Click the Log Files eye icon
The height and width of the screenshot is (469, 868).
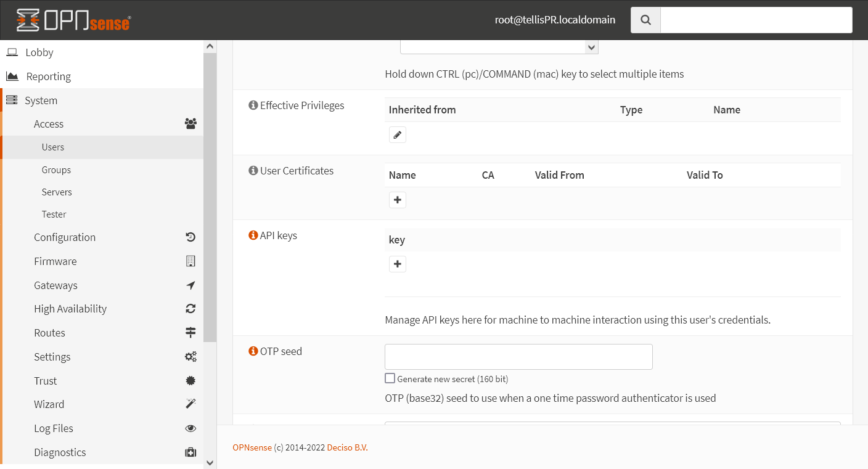point(190,428)
